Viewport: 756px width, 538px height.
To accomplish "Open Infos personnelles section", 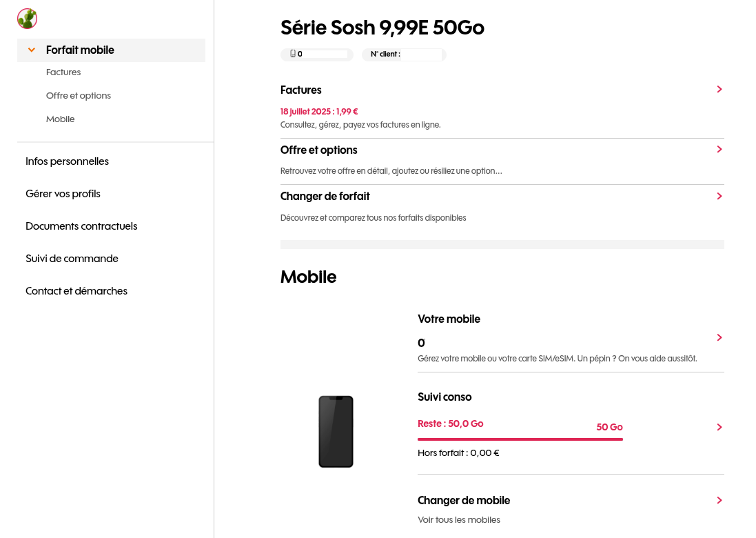I will tap(68, 161).
